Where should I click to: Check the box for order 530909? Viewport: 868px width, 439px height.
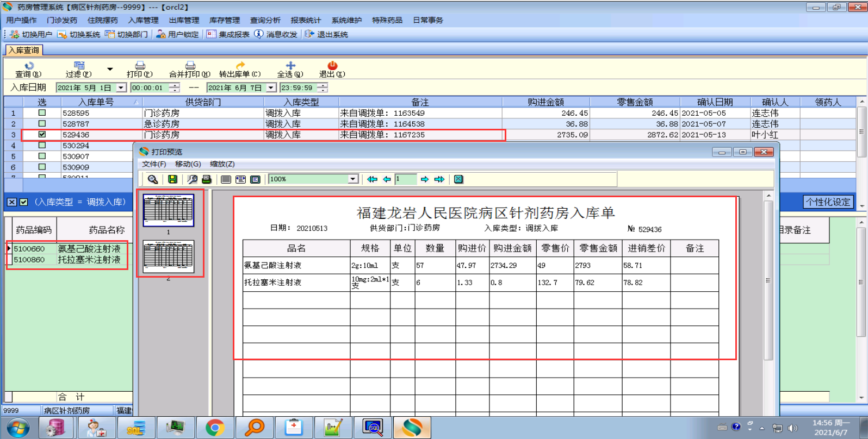42,167
